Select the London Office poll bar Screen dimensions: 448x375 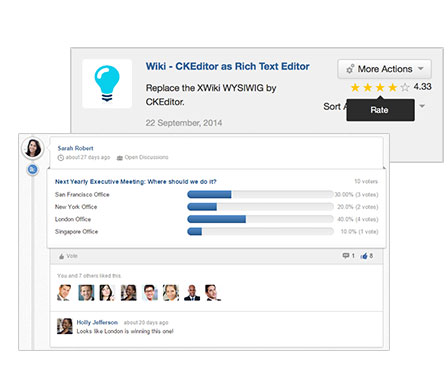260,219
